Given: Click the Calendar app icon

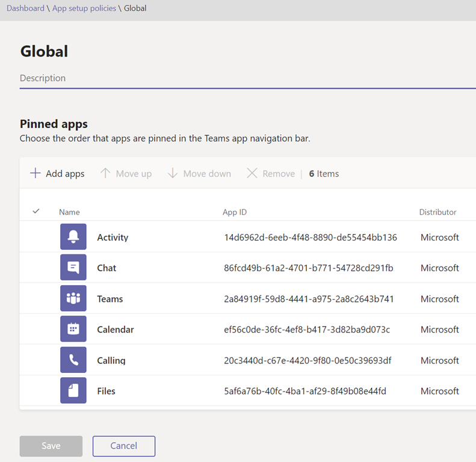Looking at the screenshot, I should pos(73,330).
